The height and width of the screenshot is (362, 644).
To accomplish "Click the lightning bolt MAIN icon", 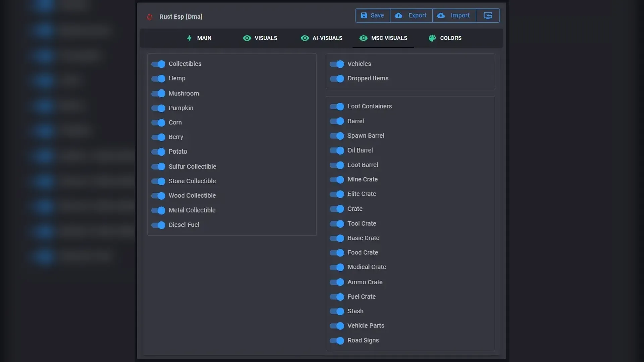I will [189, 38].
